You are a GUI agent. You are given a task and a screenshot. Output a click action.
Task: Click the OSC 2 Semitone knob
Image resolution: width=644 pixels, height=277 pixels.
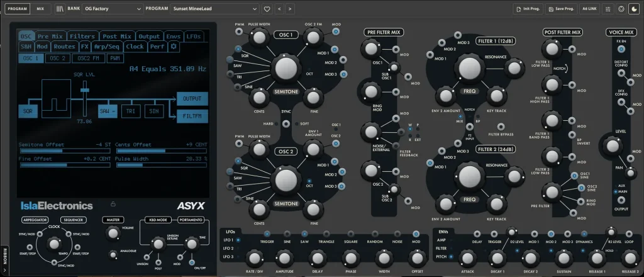coord(286,179)
